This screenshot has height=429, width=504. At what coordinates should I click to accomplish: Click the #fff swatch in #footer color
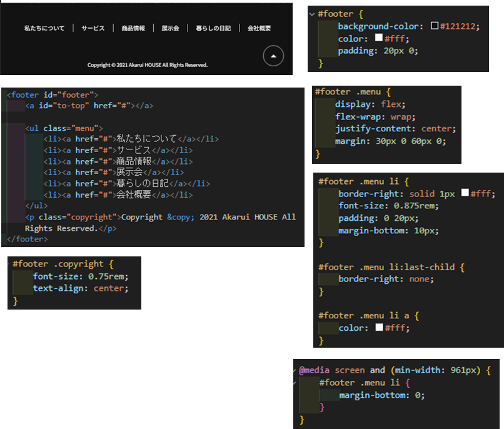[379, 38]
